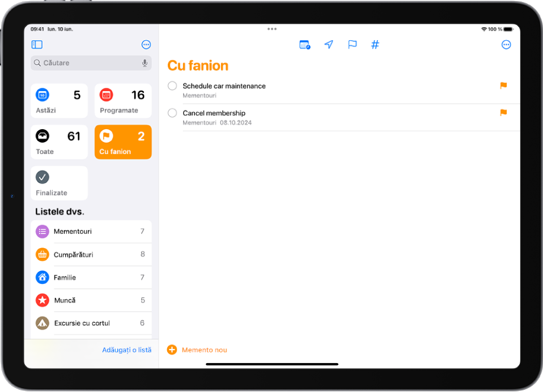The width and height of the screenshot is (543, 392).
Task: Click the red Muncă star icon
Action: 43,300
